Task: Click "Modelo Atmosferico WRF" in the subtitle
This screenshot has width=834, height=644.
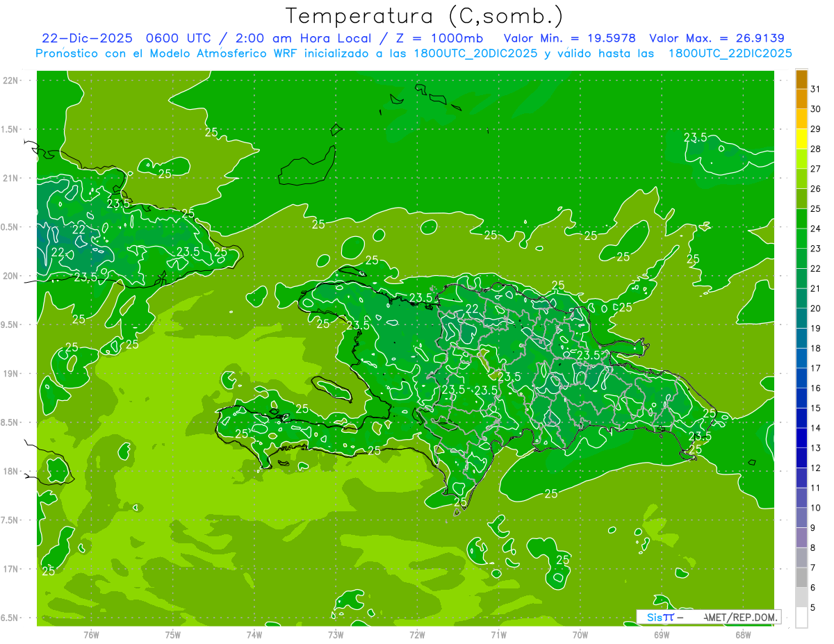Action: (x=222, y=53)
